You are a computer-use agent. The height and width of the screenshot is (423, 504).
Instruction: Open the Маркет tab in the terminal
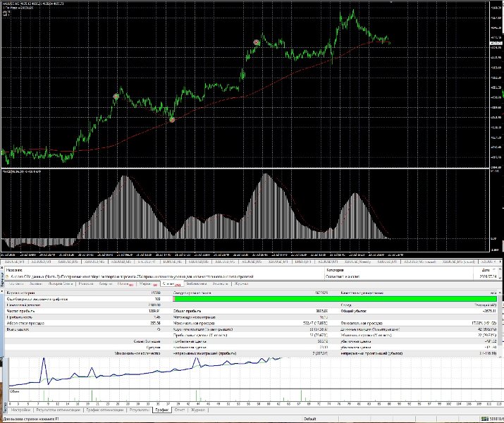pos(148,284)
